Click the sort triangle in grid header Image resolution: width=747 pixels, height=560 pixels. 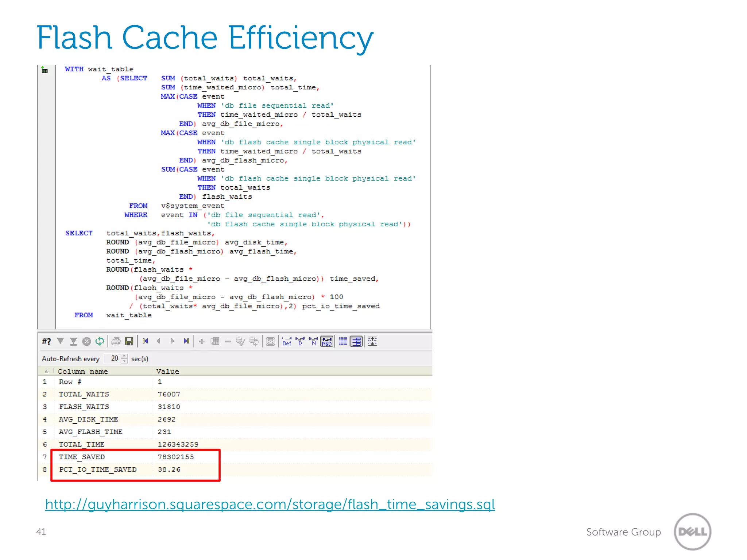(x=46, y=371)
